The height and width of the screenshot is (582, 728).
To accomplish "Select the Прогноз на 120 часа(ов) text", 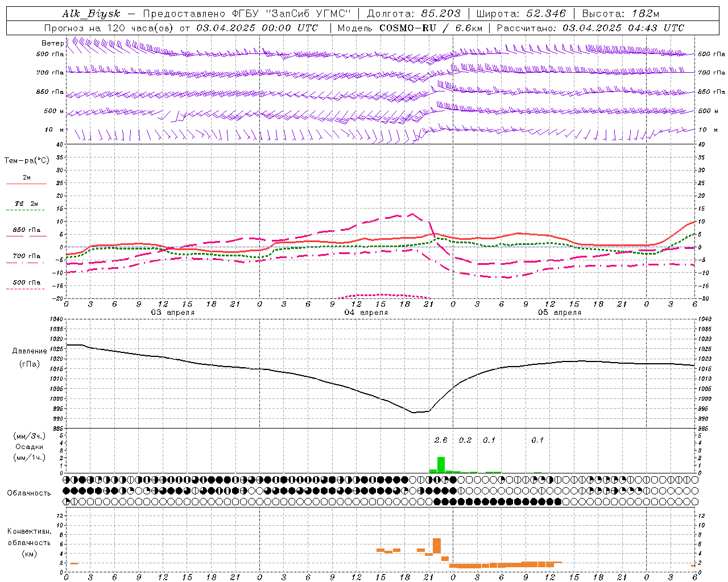I will point(109,28).
